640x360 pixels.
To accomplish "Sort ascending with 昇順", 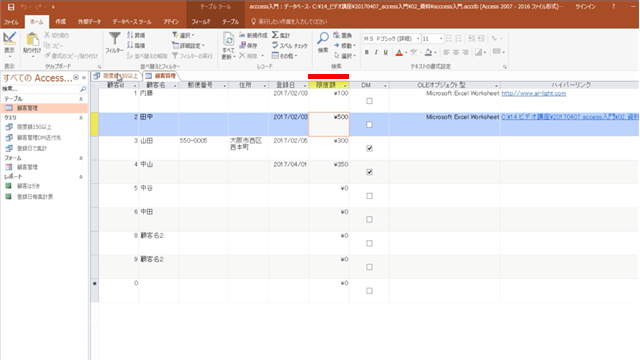I will (136, 36).
